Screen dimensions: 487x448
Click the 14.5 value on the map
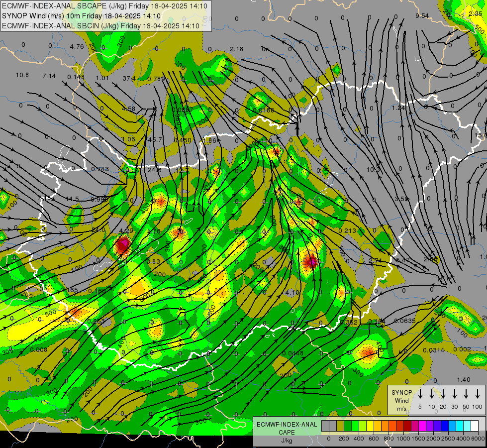click(x=72, y=199)
